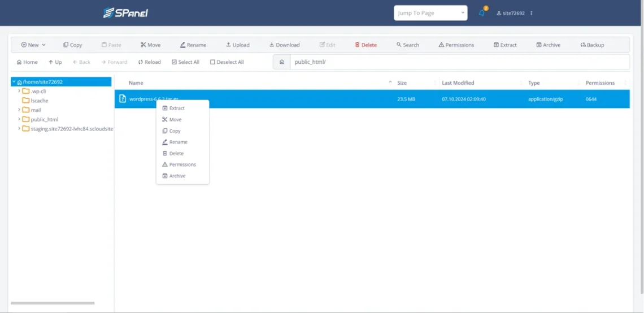Click the Reload icon button
Screen dimensions: 644x313
tap(141, 62)
